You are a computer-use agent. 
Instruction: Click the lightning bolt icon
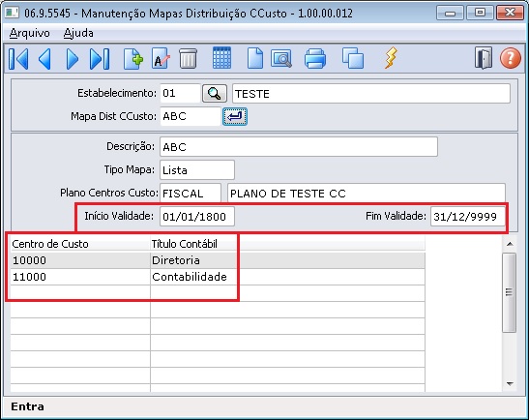[391, 58]
